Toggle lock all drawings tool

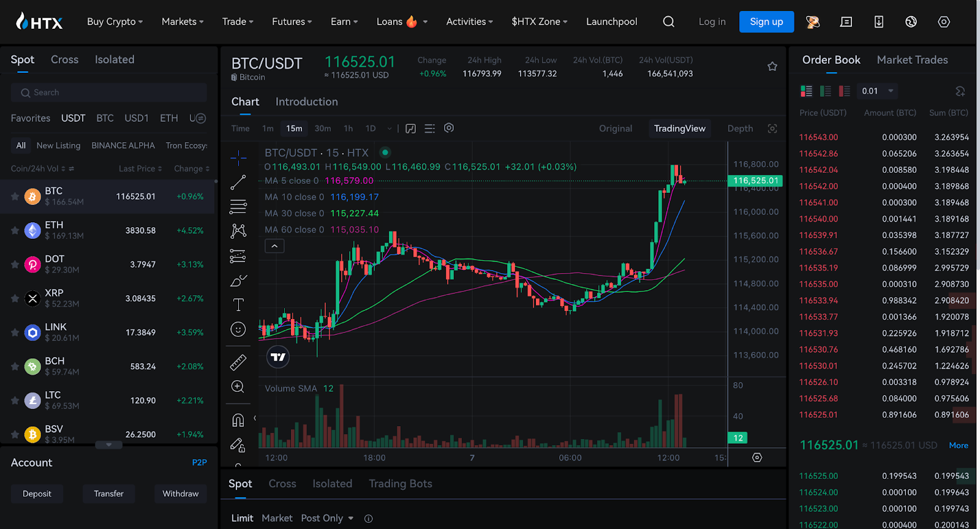pos(238,445)
